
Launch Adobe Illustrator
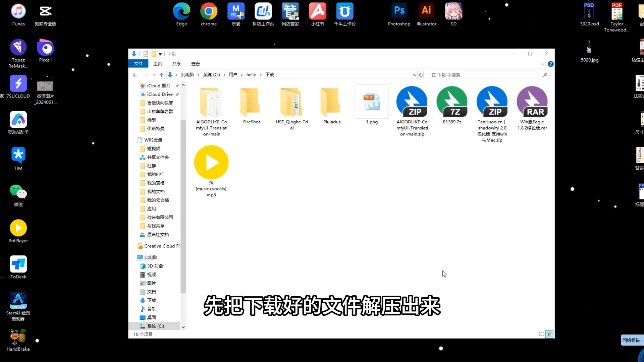pyautogui.click(x=426, y=10)
